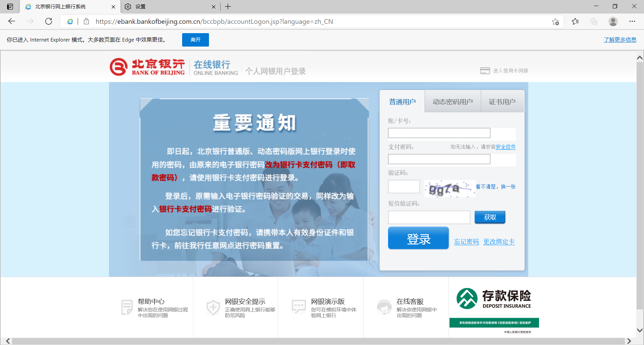The width and height of the screenshot is (644, 345).
Task: Close the 北京银行网上银行系统 tab
Action: point(113,7)
